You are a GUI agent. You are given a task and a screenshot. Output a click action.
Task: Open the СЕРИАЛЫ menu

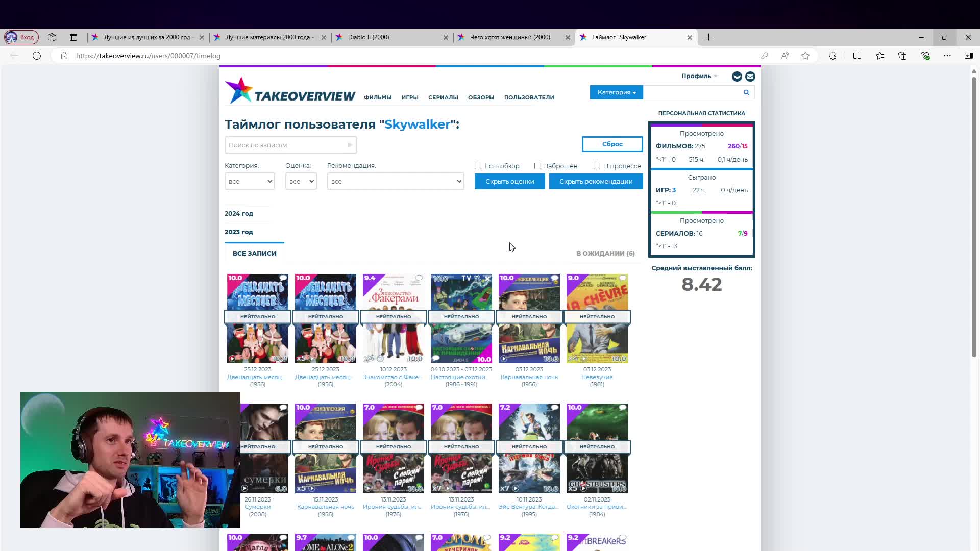coord(443,97)
